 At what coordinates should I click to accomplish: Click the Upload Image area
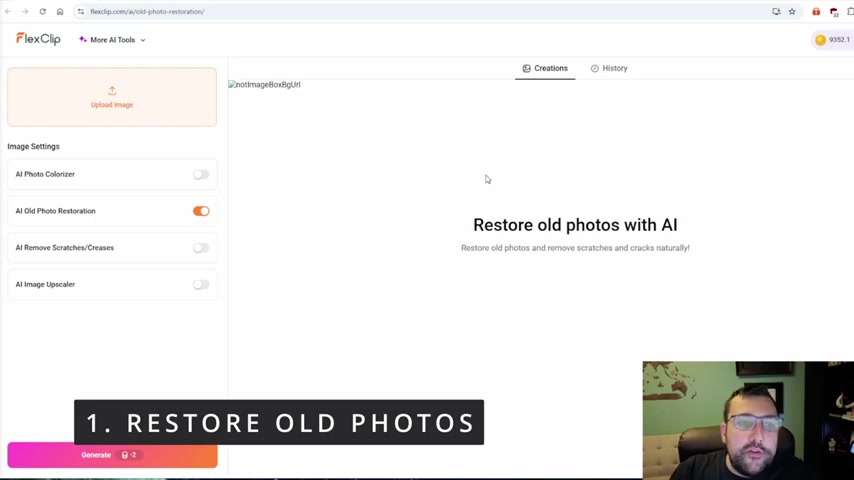tap(112, 97)
